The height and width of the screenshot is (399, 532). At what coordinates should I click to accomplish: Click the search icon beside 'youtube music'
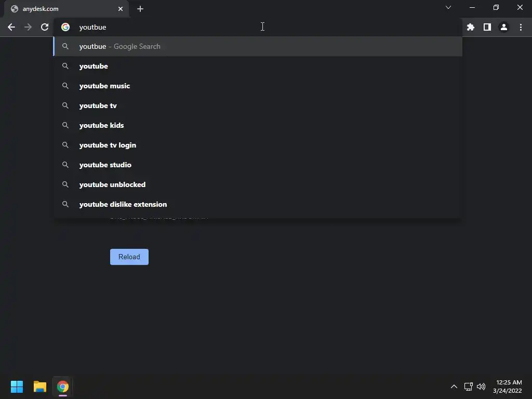(x=65, y=86)
